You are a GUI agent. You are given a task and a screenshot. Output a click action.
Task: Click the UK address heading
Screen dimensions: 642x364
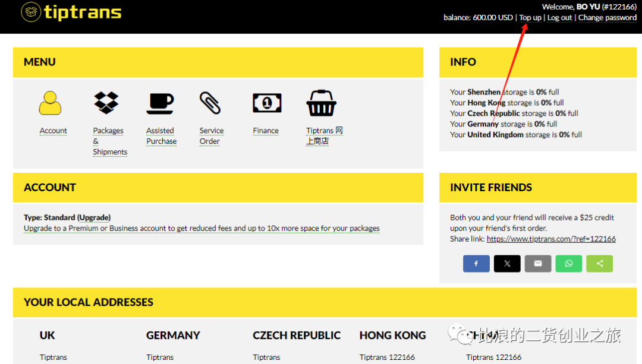[47, 335]
